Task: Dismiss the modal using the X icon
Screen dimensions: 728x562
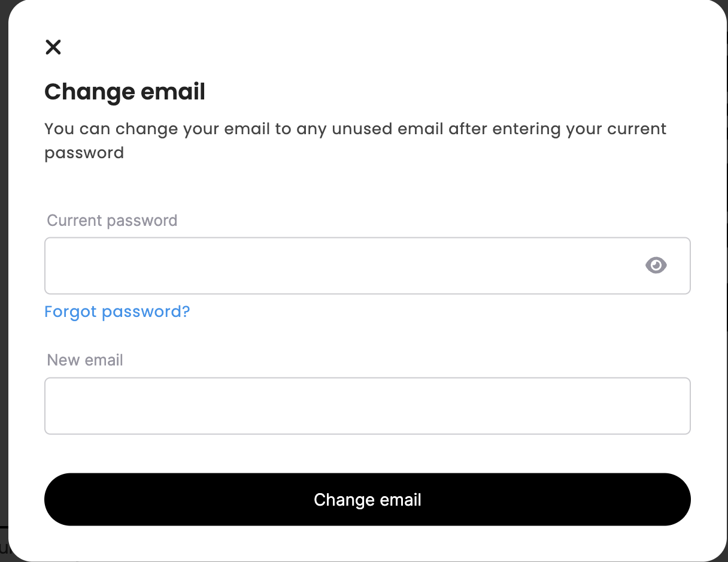Action: [53, 47]
